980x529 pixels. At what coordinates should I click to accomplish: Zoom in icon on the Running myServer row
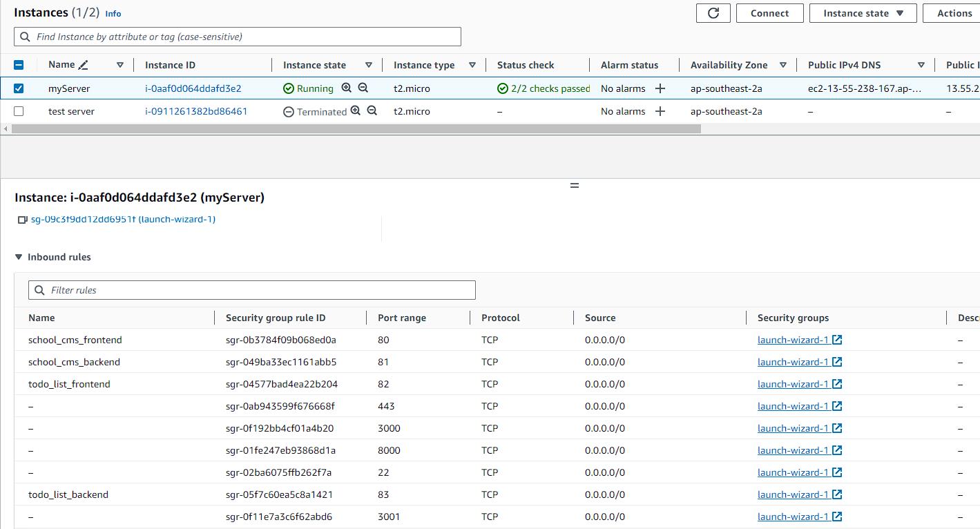(347, 88)
